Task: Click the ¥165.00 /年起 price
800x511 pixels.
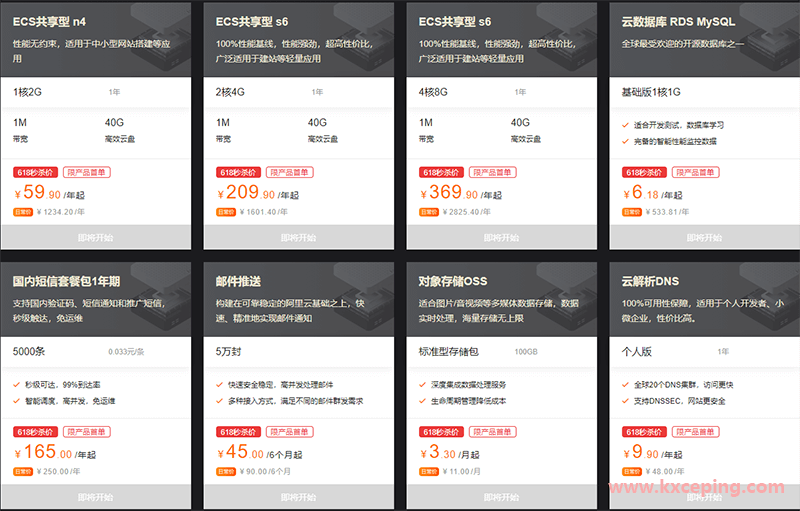Action: click(55, 452)
